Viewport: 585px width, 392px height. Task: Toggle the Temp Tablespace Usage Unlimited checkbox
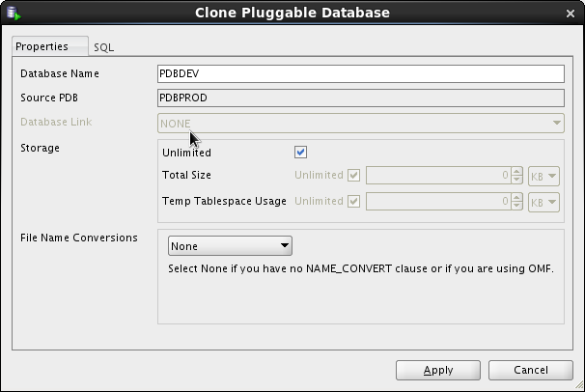click(x=353, y=201)
